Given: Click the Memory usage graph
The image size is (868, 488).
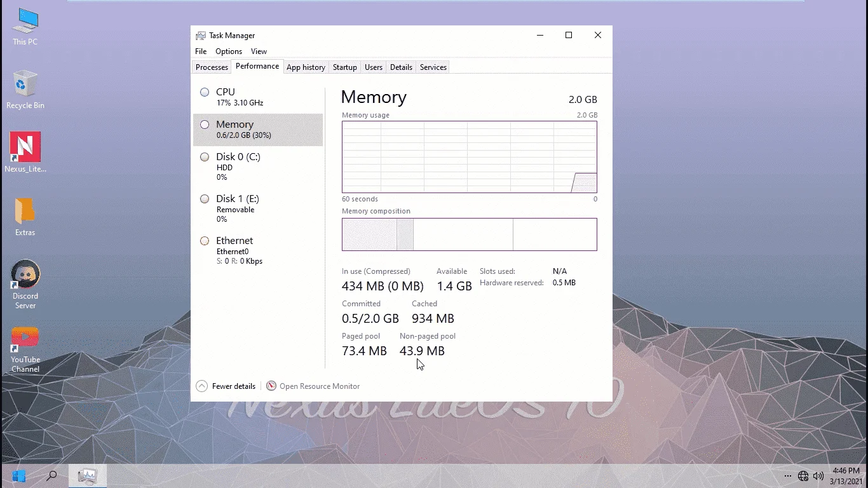Looking at the screenshot, I should pos(470,157).
